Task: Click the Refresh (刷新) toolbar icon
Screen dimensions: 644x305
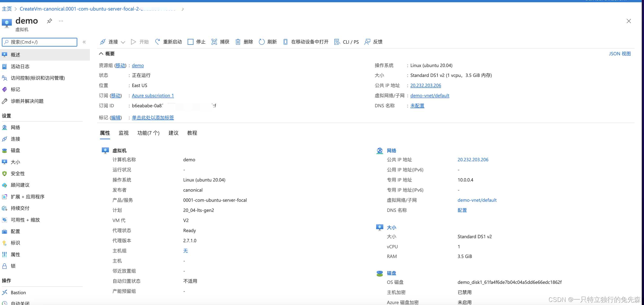Action: 262,42
